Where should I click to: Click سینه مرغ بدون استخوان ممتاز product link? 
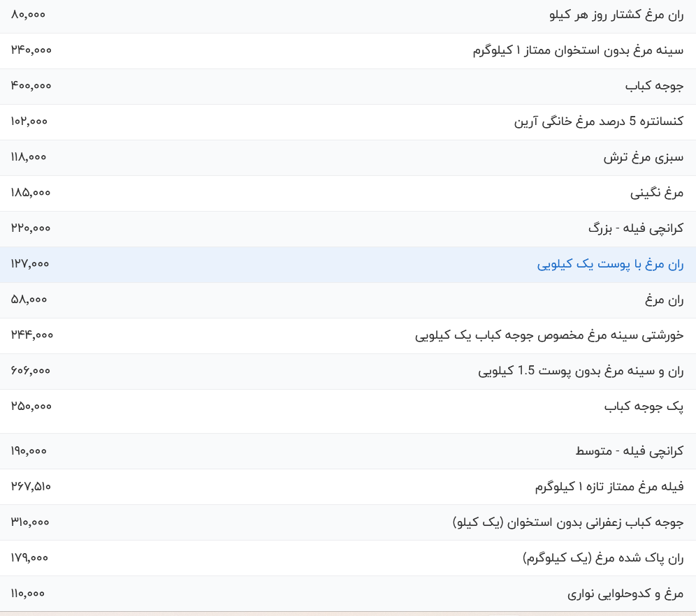click(x=578, y=50)
